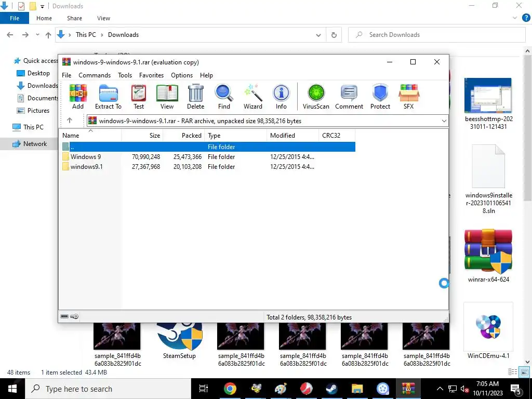The height and width of the screenshot is (399, 532).
Task: Open the Task View button
Action: (204, 389)
